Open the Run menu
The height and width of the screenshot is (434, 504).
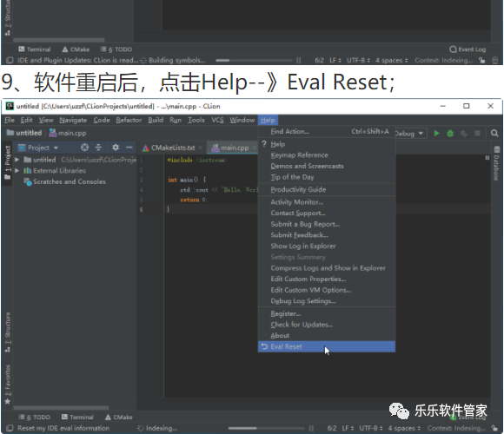(176, 120)
